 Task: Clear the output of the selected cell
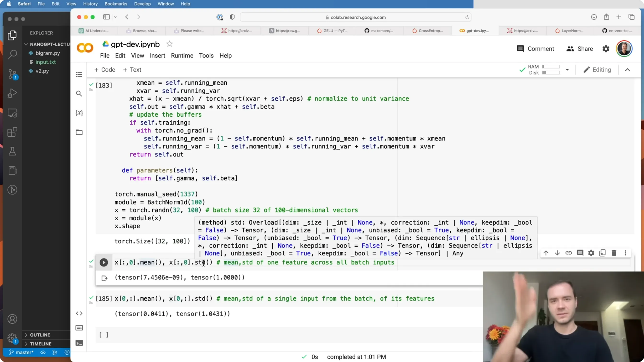pos(104,278)
